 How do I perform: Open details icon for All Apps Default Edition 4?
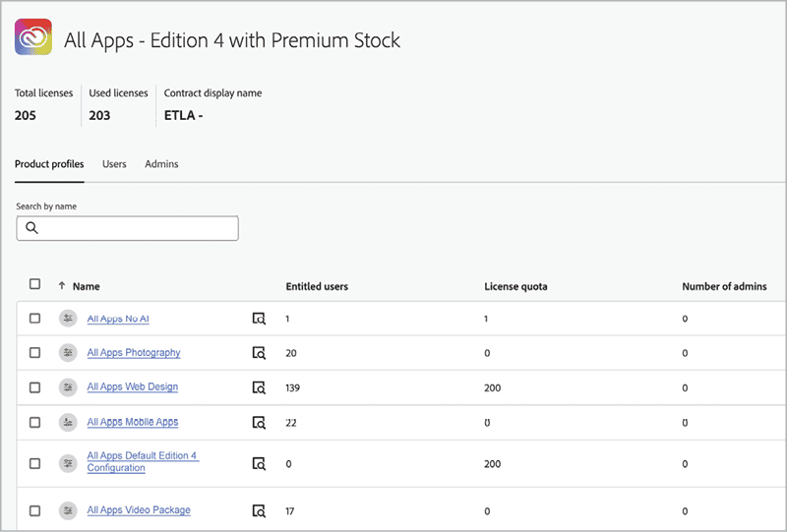click(x=259, y=464)
